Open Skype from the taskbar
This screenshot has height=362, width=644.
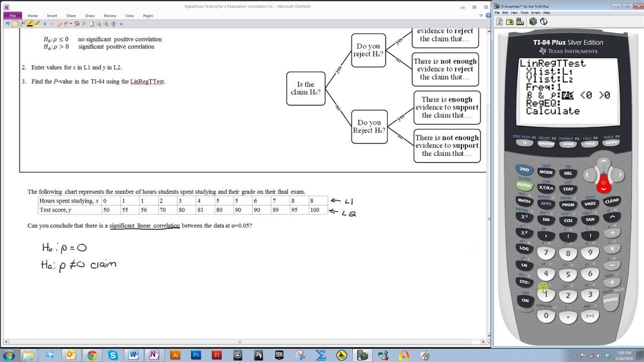point(113,355)
